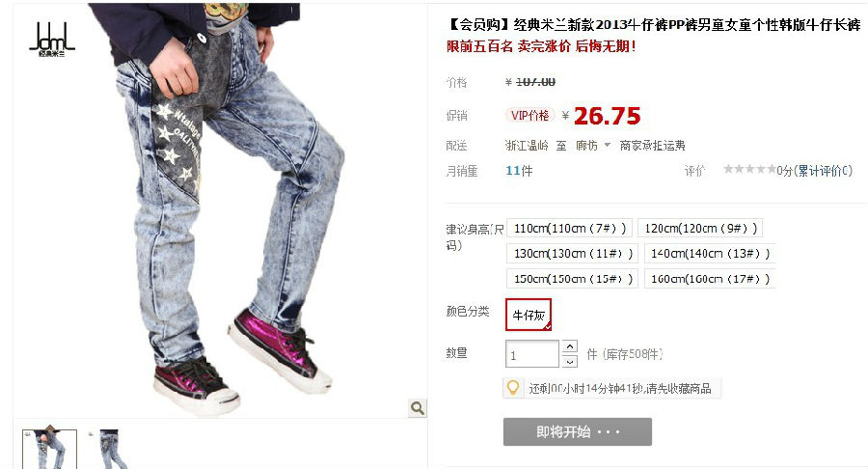
Task: Select the first product thumbnail
Action: tap(50, 449)
